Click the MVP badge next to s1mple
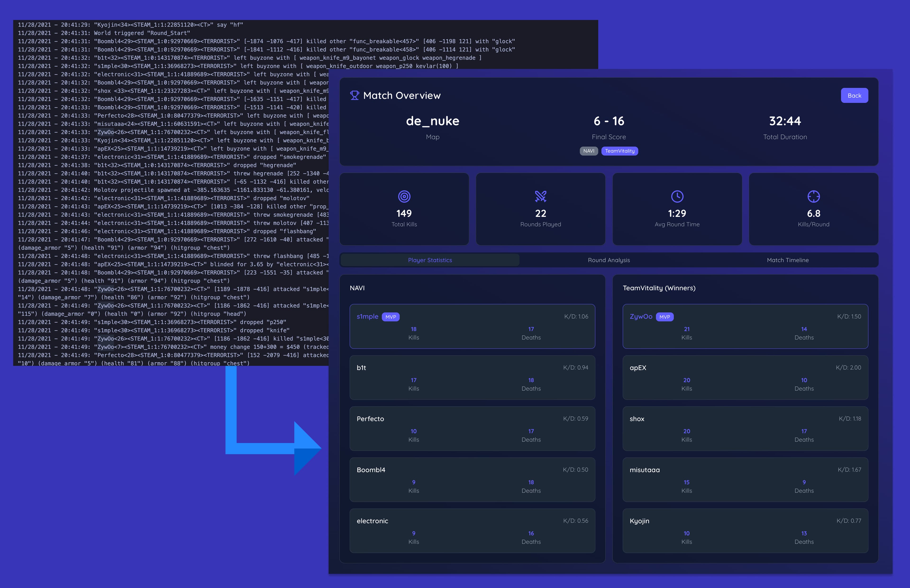Image resolution: width=910 pixels, height=588 pixels. click(x=391, y=317)
